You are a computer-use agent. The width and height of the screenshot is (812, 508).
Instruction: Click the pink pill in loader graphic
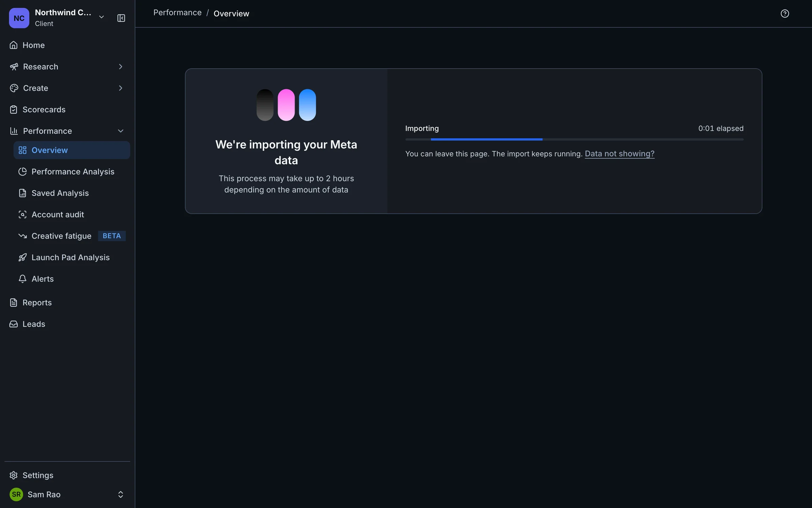[x=286, y=105]
